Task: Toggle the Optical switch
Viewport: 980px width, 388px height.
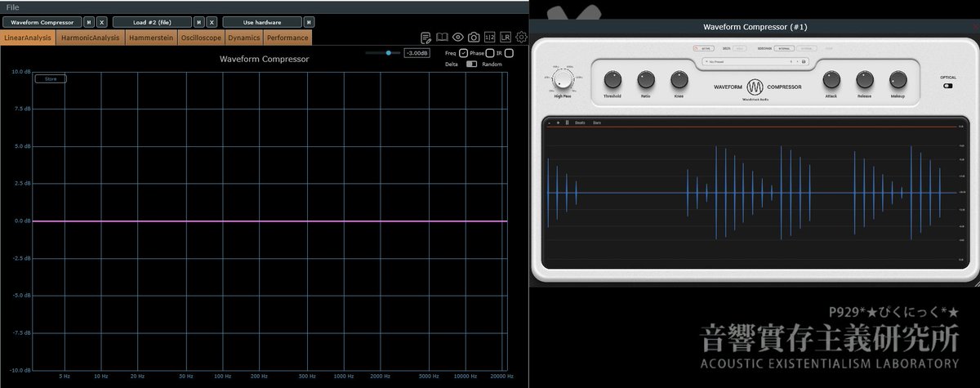Action: 948,86
